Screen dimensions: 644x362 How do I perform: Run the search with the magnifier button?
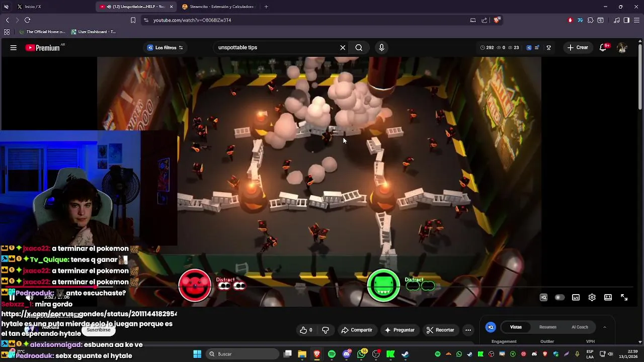click(x=359, y=48)
